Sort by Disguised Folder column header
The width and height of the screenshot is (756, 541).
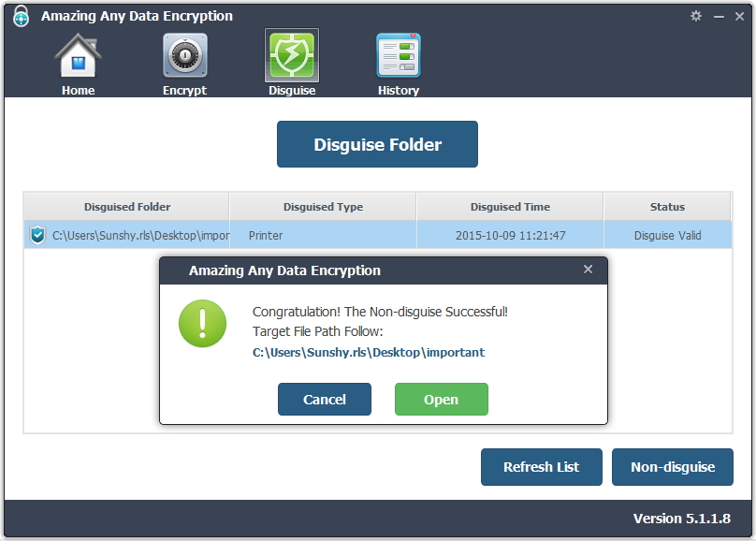(x=127, y=207)
